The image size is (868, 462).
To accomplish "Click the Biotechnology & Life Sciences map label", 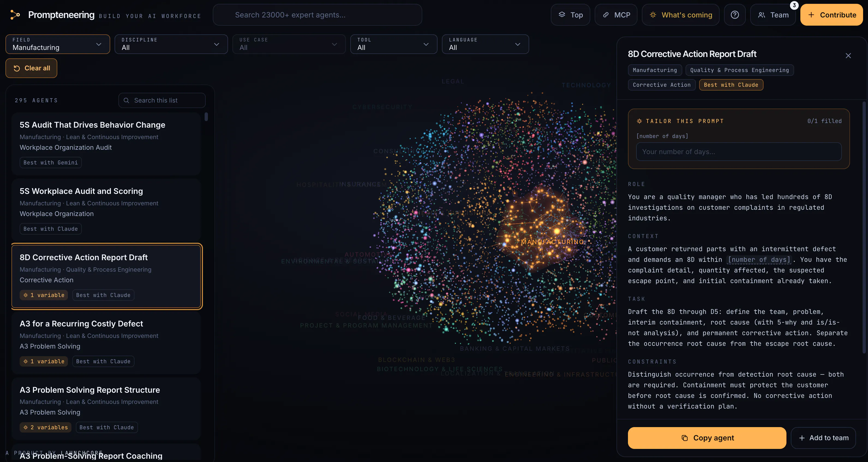I will click(440, 369).
